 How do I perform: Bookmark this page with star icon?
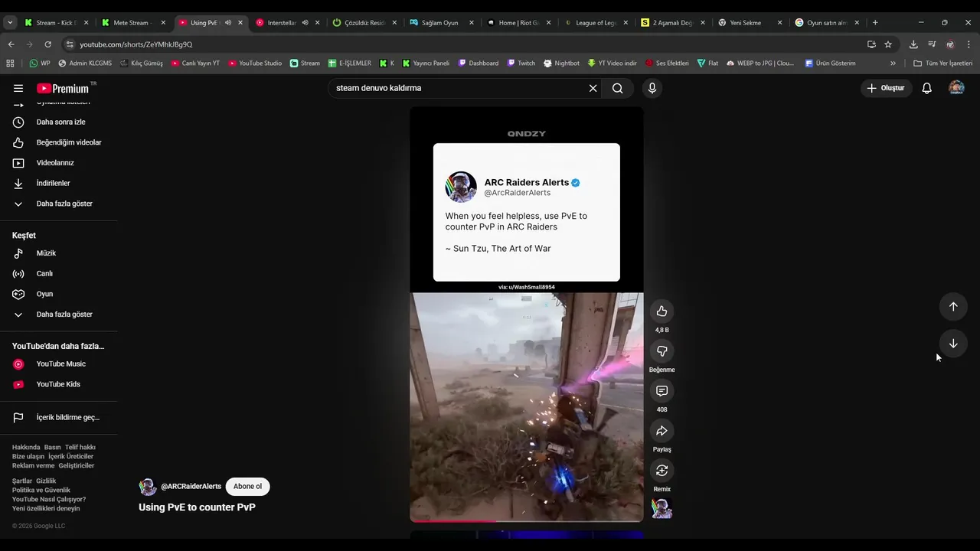click(888, 44)
